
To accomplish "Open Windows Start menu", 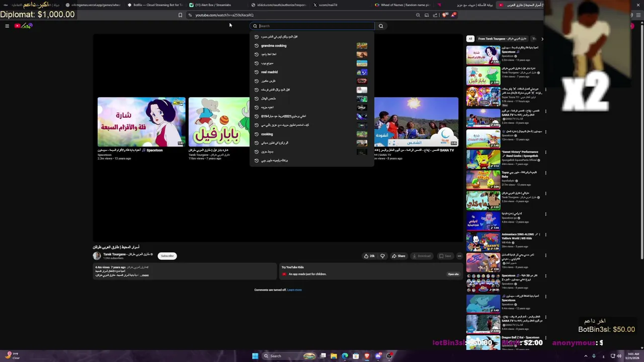I will [x=255, y=356].
